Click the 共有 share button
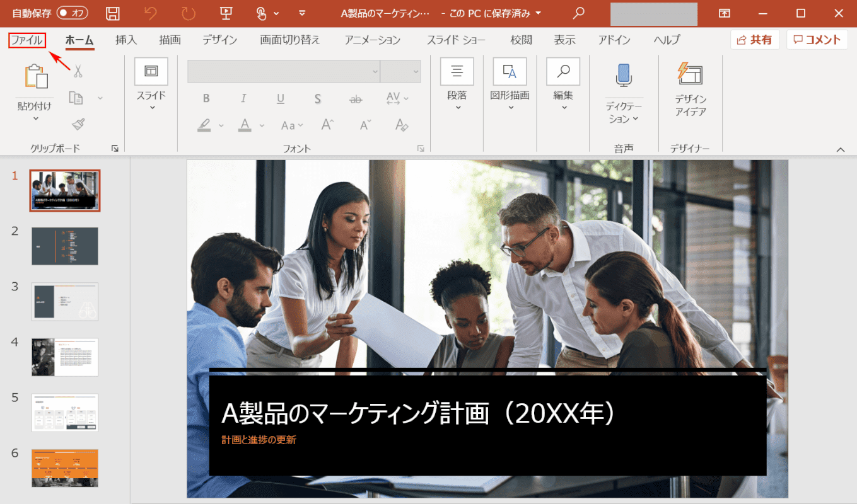Viewport: 857px width, 504px height. (755, 40)
